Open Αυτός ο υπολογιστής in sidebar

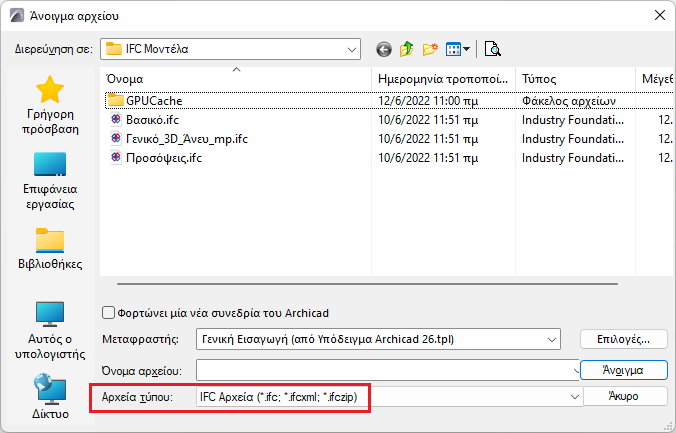click(x=50, y=331)
